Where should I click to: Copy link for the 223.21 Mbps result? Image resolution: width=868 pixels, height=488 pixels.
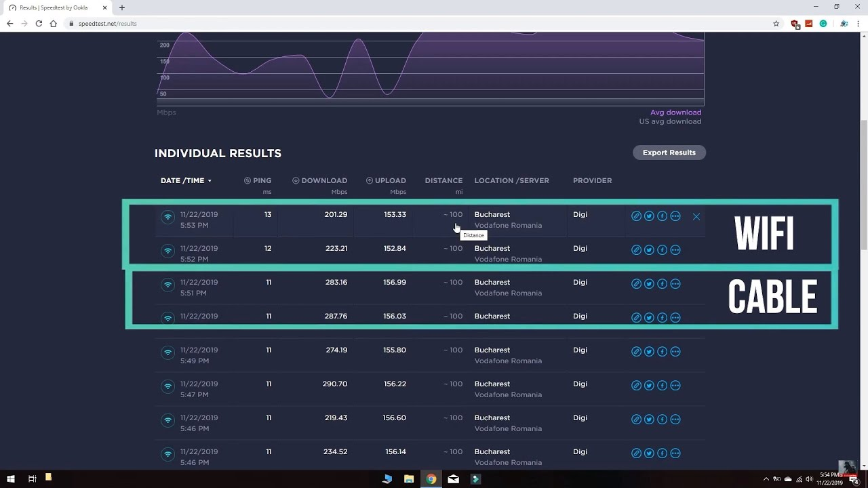(x=636, y=250)
